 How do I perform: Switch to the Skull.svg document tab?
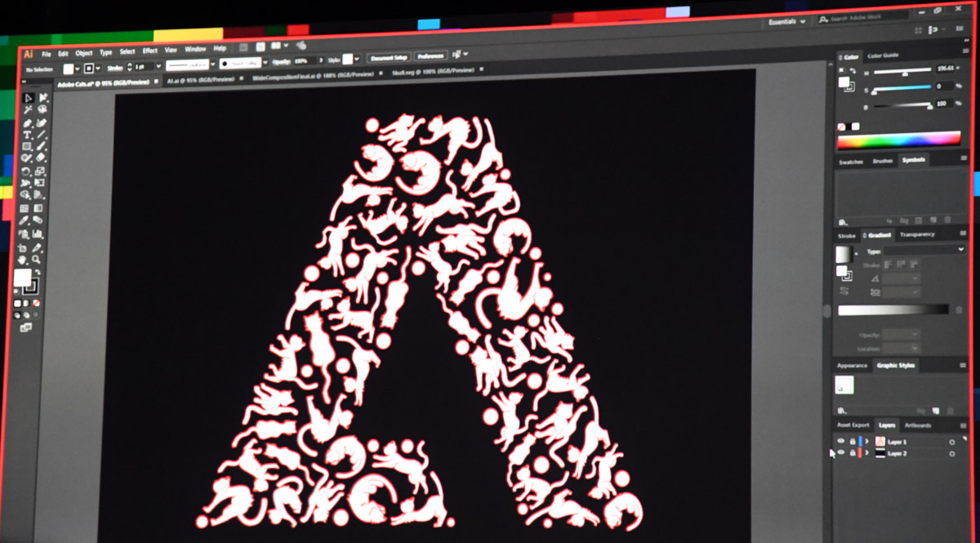[433, 71]
